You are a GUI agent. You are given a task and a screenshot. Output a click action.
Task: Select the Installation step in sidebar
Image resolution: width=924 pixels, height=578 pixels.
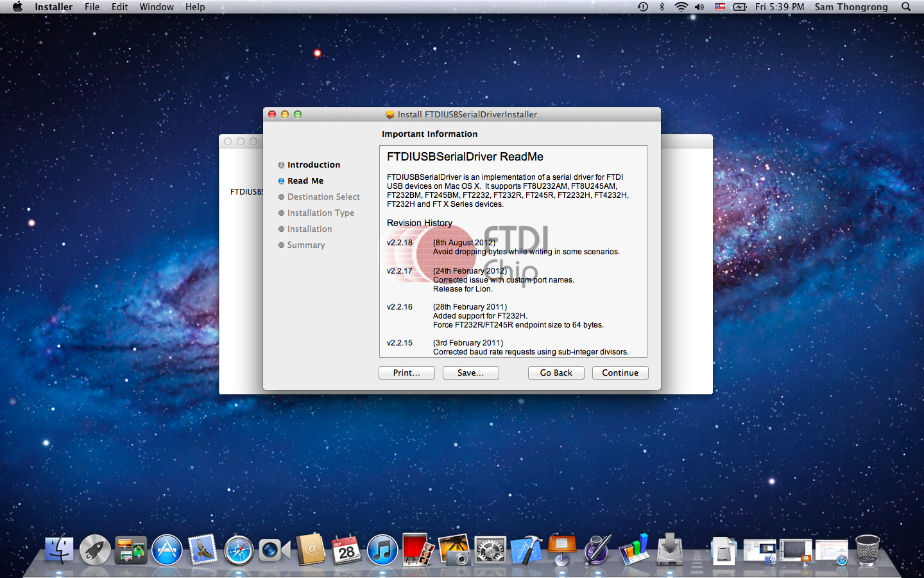(x=305, y=229)
